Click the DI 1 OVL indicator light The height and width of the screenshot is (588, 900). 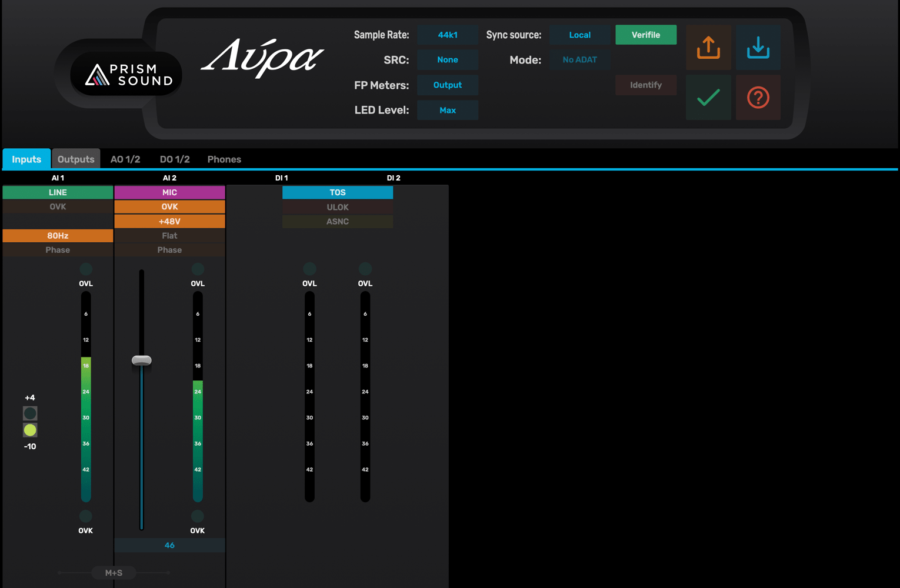309,269
